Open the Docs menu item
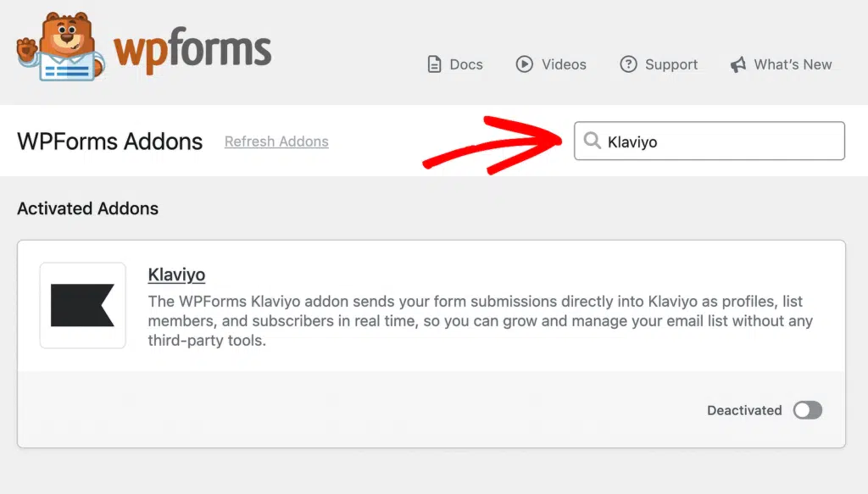The width and height of the screenshot is (868, 494). 455,64
